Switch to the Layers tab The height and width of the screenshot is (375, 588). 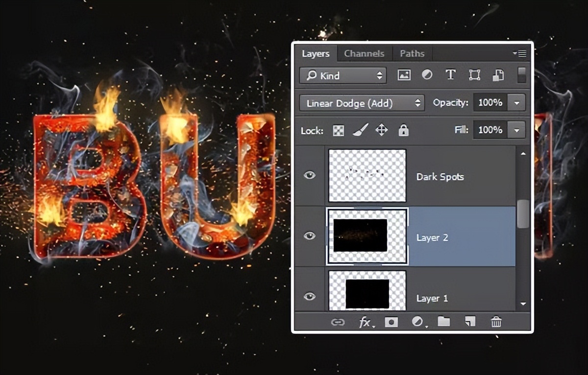pos(315,53)
